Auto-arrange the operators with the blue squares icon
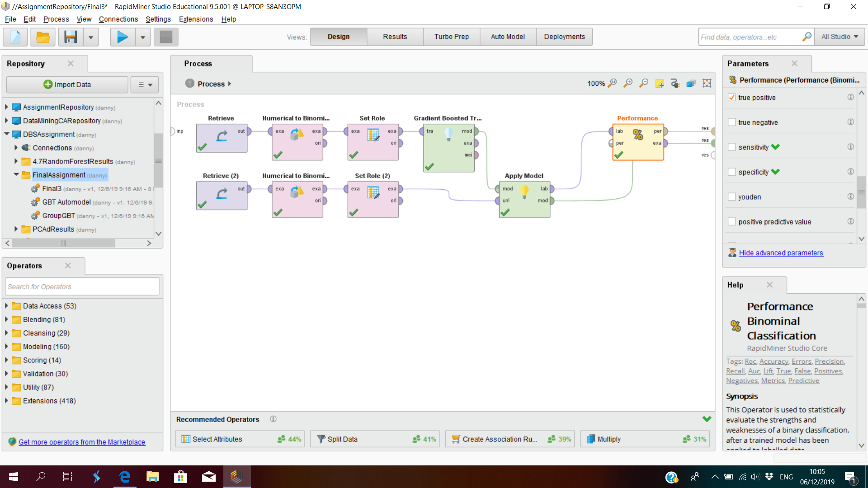868x488 pixels. [691, 84]
